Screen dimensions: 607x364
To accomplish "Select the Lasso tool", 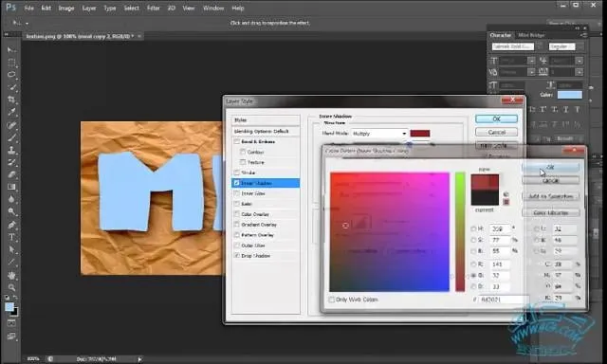I will tap(11, 75).
